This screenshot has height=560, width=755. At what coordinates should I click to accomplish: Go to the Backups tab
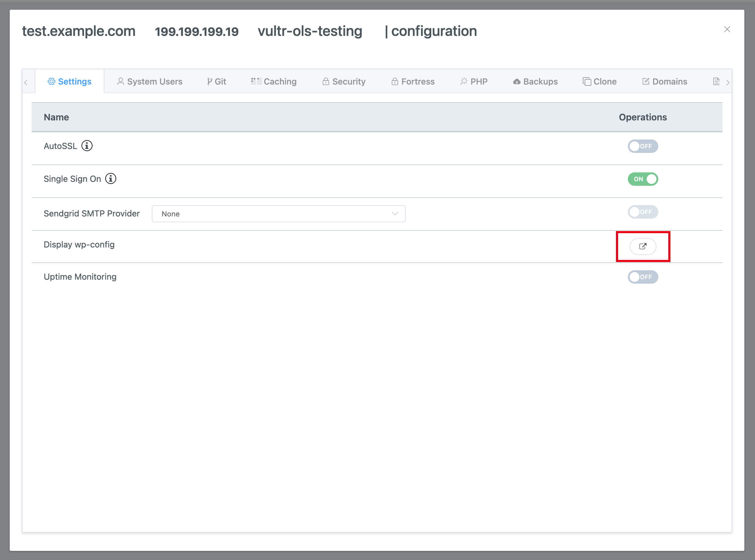point(535,82)
